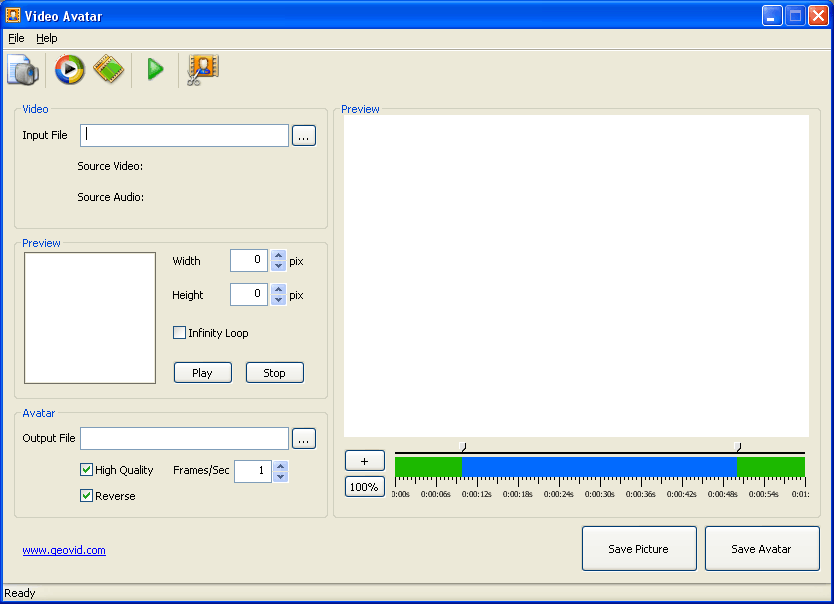The height and width of the screenshot is (604, 834).
Task: Click the large white preview area
Action: (x=576, y=276)
